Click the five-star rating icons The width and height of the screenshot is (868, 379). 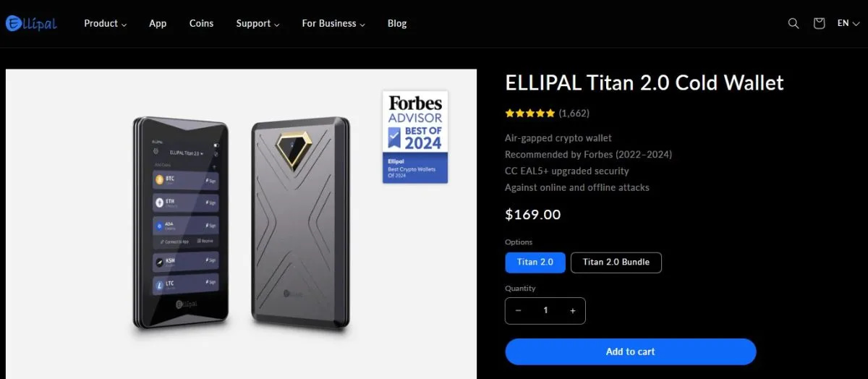pos(530,114)
